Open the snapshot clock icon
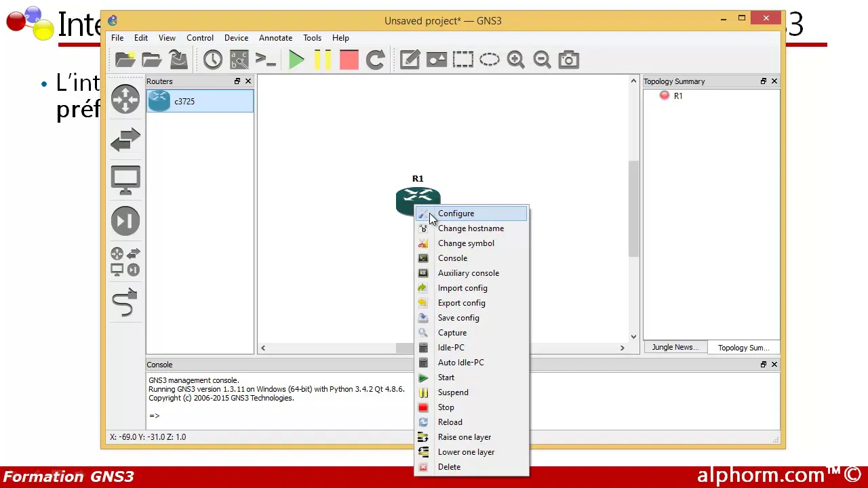Image resolution: width=868 pixels, height=488 pixels. [212, 60]
